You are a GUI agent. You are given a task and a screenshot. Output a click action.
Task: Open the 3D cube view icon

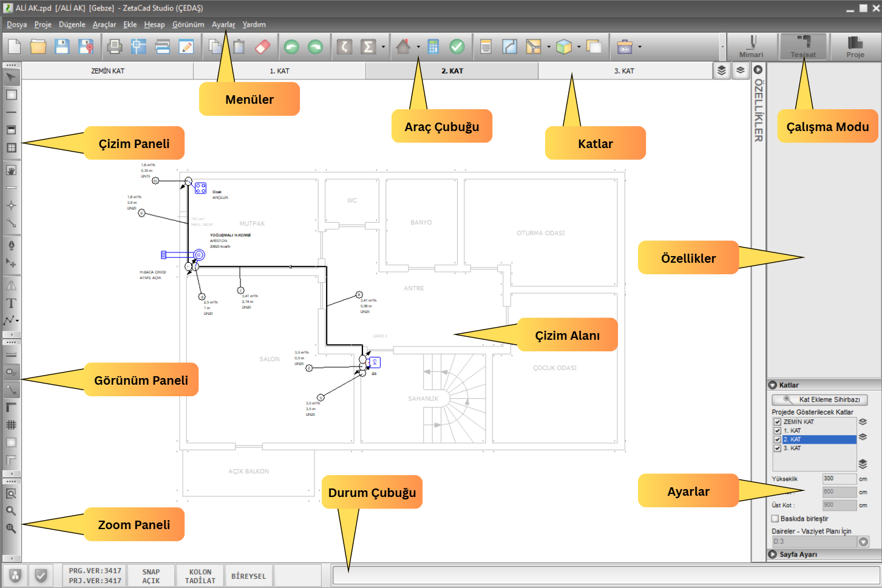coord(563,47)
